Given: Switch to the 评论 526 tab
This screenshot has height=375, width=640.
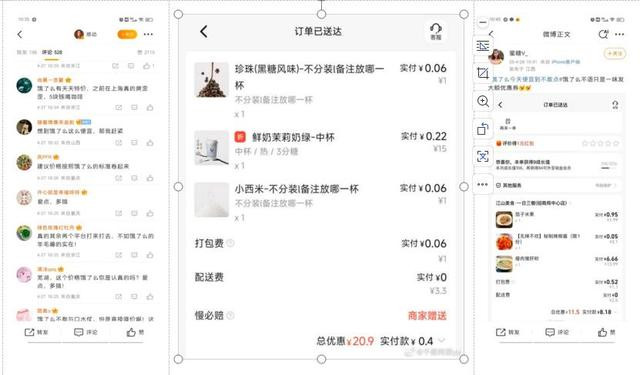Looking at the screenshot, I should (52, 52).
